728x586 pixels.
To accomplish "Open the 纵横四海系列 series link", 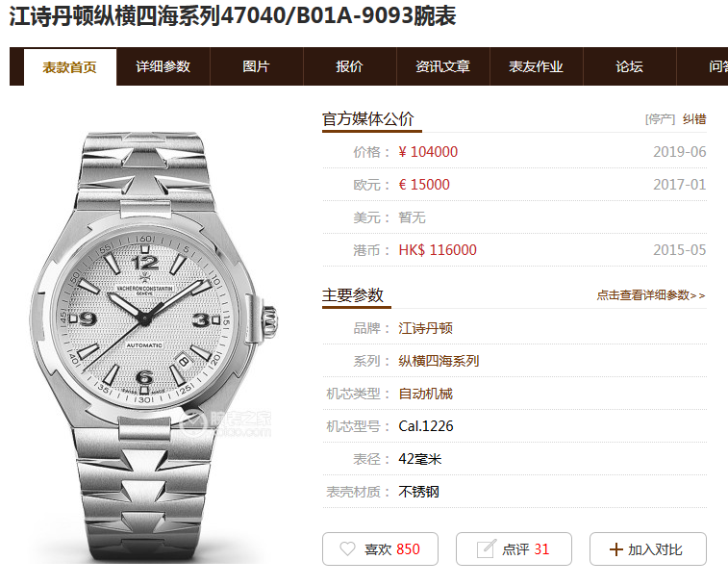I will click(x=439, y=361).
